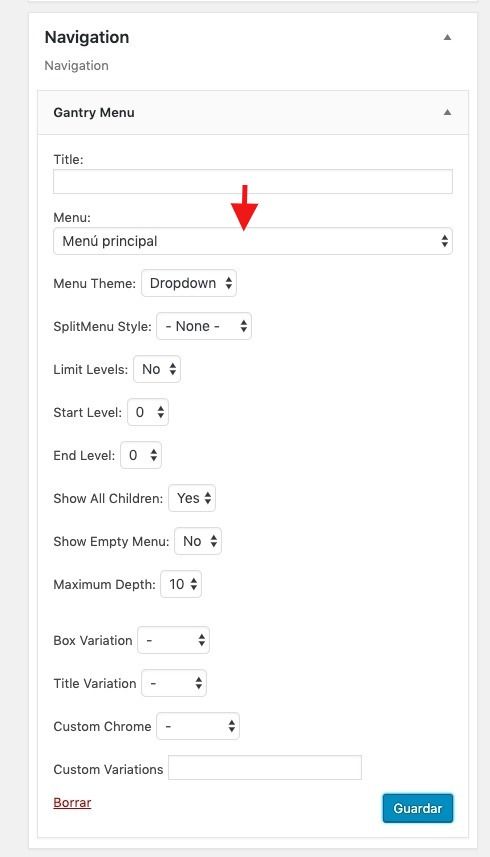
Task: Click the Gantry Menu widget header
Action: tap(253, 113)
